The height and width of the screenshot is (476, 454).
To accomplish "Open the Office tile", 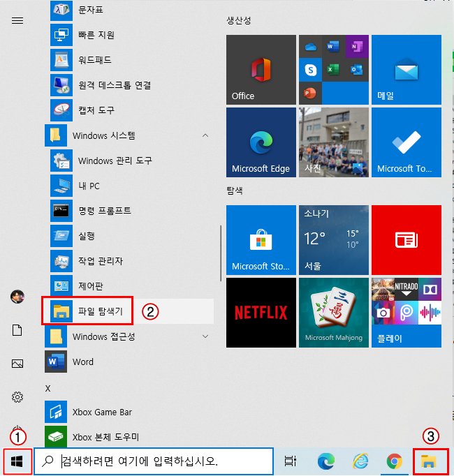I will (261, 70).
